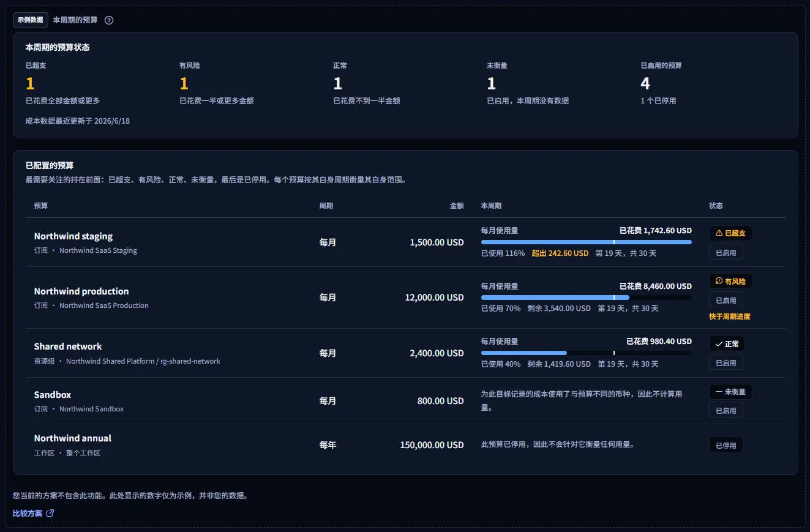810x532 pixels.
Task: Click the 超出 242.60 USD text
Action: pos(560,253)
